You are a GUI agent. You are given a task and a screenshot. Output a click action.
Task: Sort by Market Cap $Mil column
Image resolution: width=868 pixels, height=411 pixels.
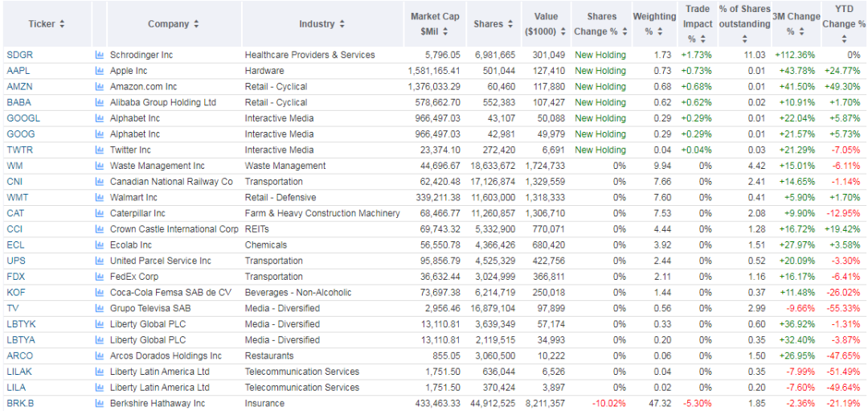pyautogui.click(x=435, y=24)
